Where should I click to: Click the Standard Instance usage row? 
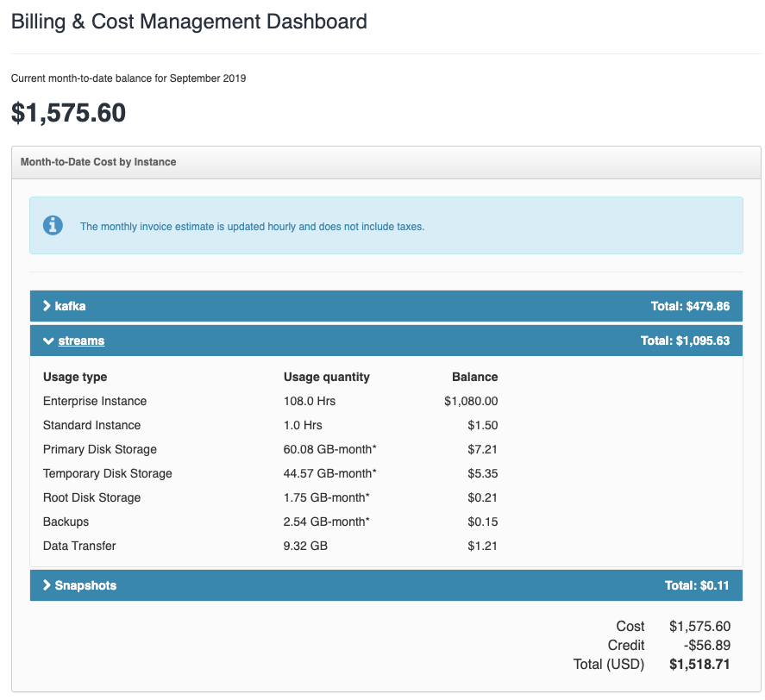tap(270, 425)
